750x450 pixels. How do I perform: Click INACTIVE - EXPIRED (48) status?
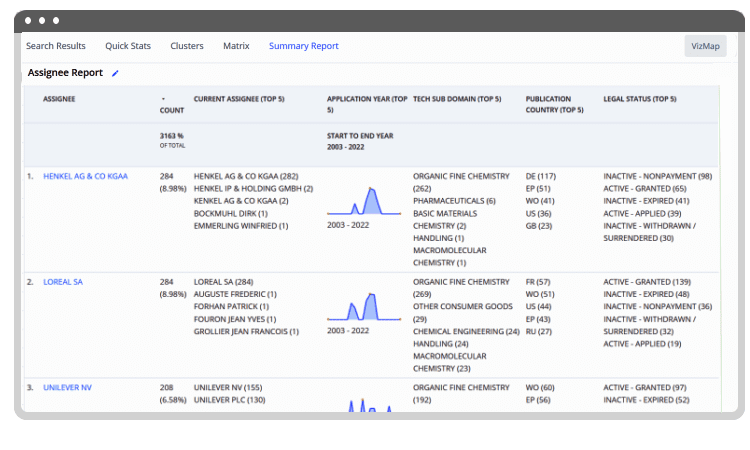(646, 295)
